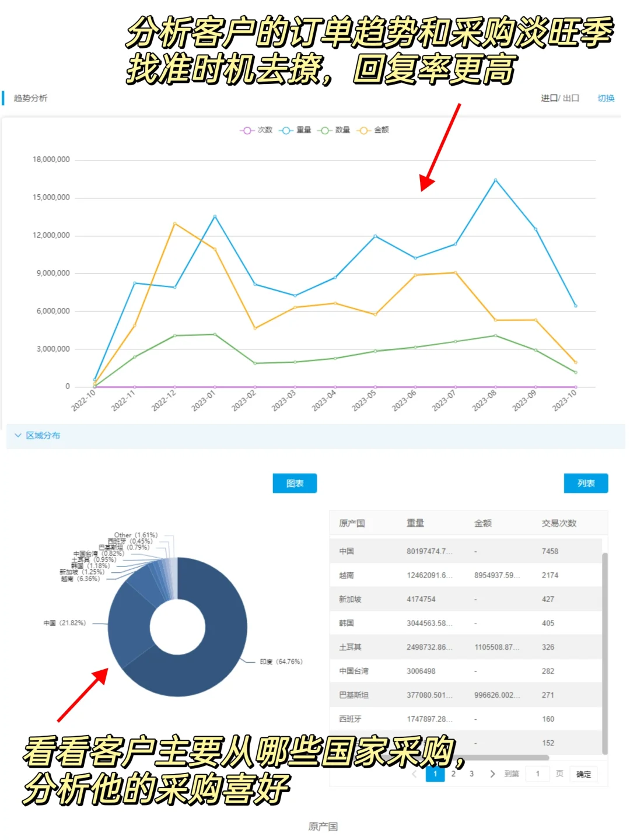This screenshot has height=840, width=630.
Task: Toggle the 次数 legend series
Action: 256,130
